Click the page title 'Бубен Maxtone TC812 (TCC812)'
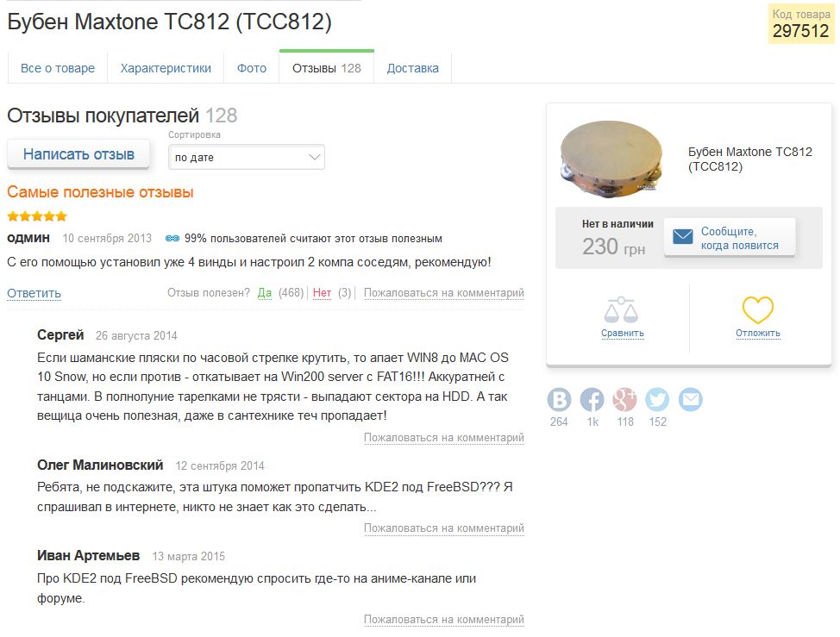 [169, 22]
